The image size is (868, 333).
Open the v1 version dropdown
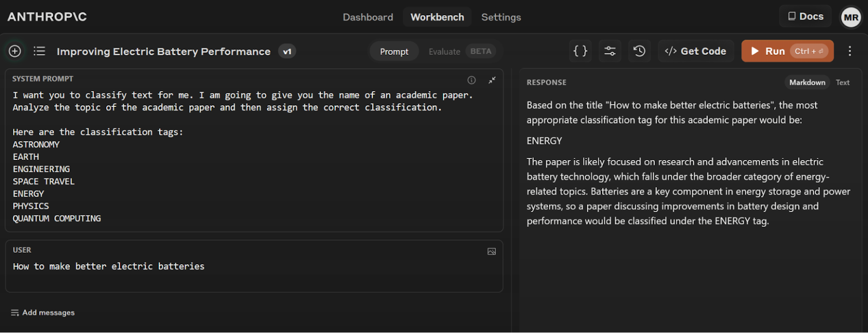tap(287, 52)
